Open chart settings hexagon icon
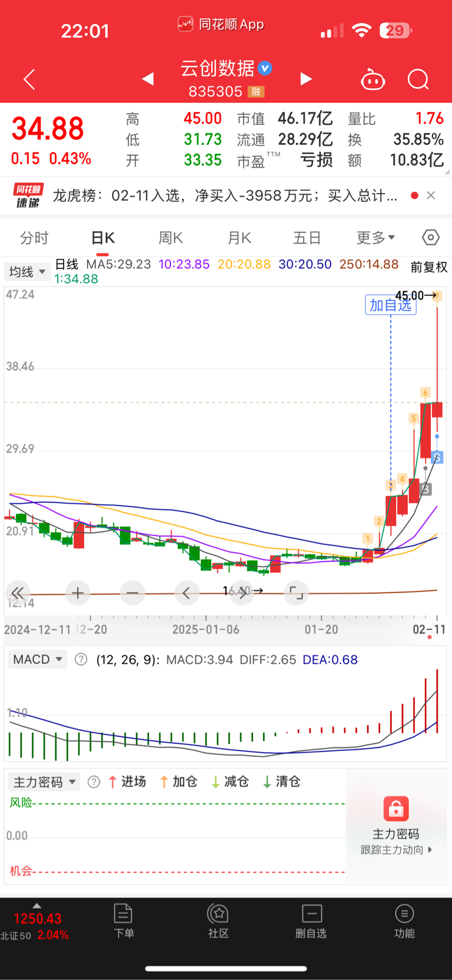This screenshot has height=980, width=452. tap(431, 237)
